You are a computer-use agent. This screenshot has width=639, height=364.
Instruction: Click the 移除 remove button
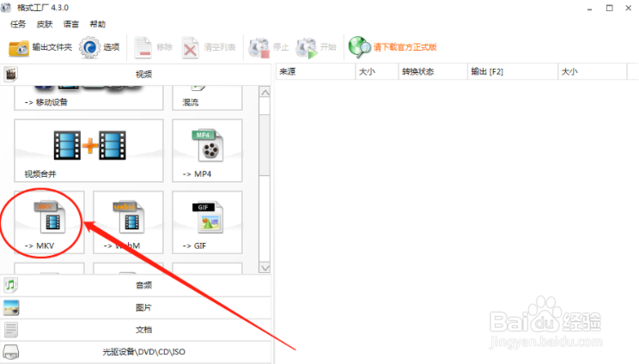coord(153,47)
